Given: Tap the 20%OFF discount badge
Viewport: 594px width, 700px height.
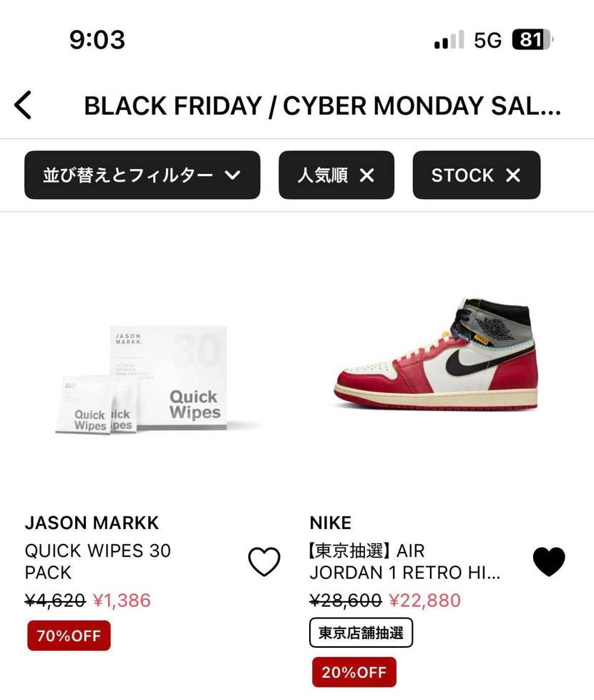Looking at the screenshot, I should tap(354, 672).
